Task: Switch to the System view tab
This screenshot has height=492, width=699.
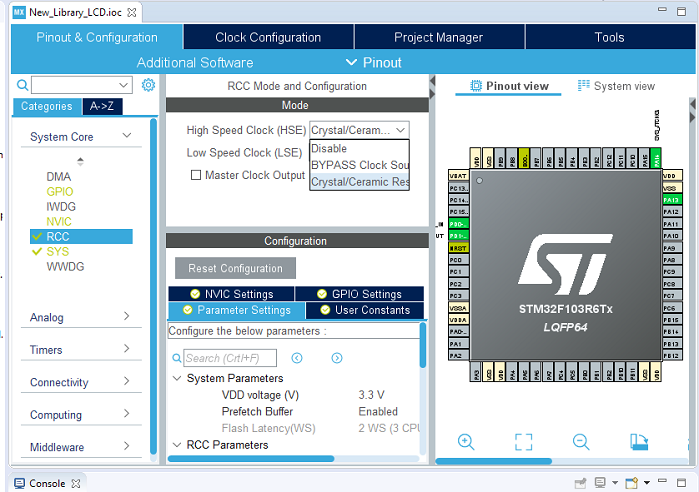Action: (616, 86)
